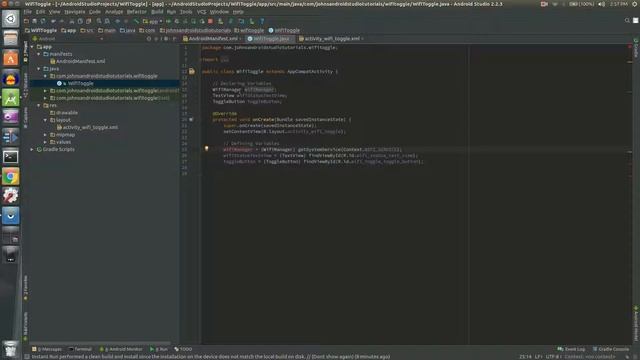This screenshot has height=360, width=640.
Task: Open the Android Monitor tool window button
Action: point(121,349)
